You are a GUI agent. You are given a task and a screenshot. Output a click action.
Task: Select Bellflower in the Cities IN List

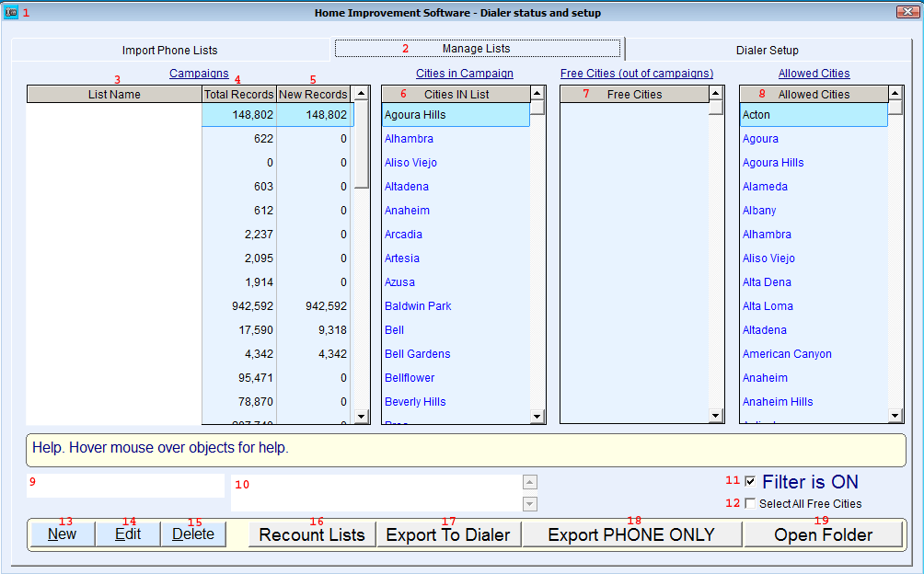pos(456,378)
